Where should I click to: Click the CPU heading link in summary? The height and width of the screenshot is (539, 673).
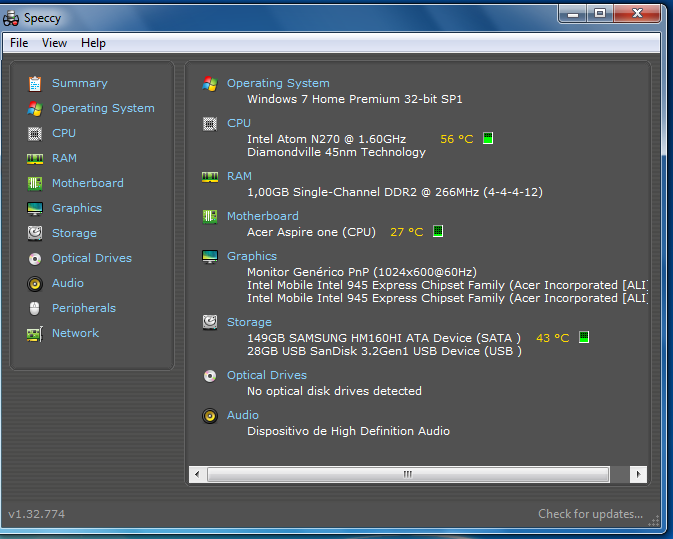pos(239,123)
